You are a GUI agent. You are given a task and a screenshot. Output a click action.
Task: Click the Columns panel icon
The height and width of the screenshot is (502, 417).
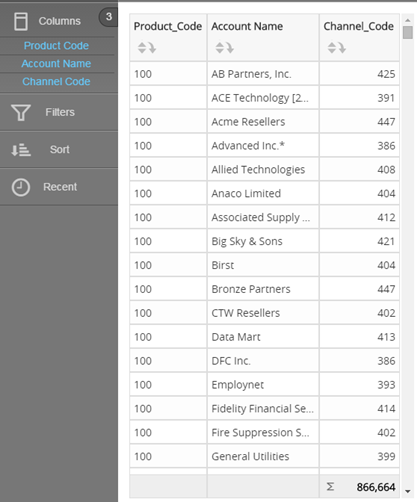tap(21, 21)
